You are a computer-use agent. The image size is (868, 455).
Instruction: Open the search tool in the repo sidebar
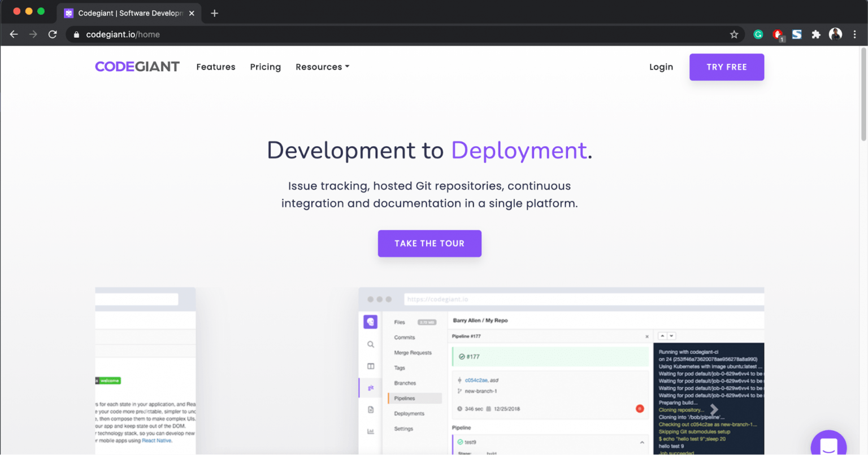371,344
